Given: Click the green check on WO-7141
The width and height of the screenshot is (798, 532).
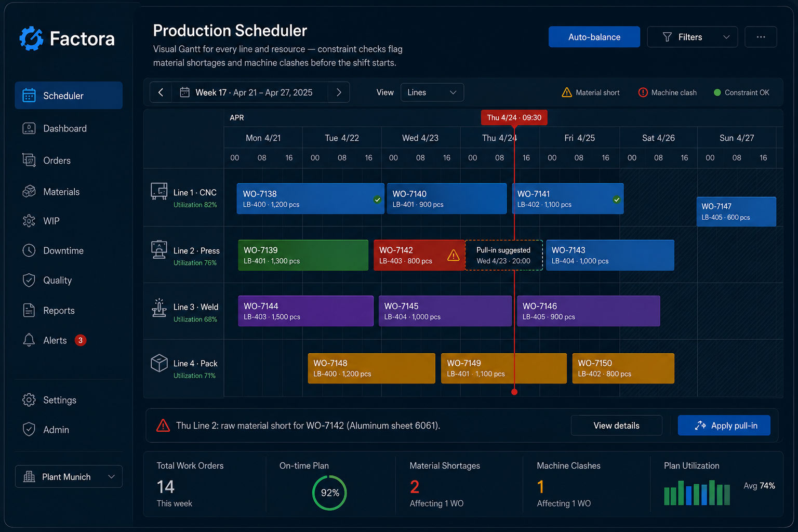Looking at the screenshot, I should pos(616,199).
